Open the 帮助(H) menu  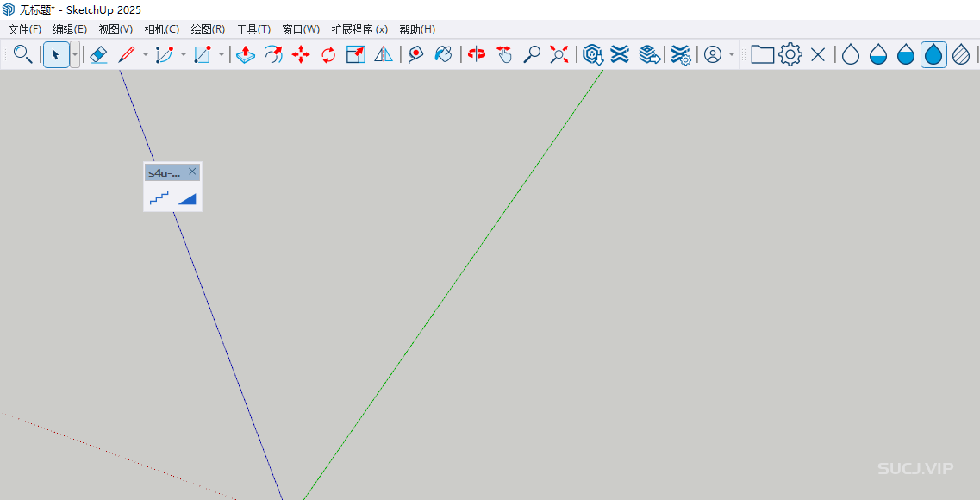point(417,29)
